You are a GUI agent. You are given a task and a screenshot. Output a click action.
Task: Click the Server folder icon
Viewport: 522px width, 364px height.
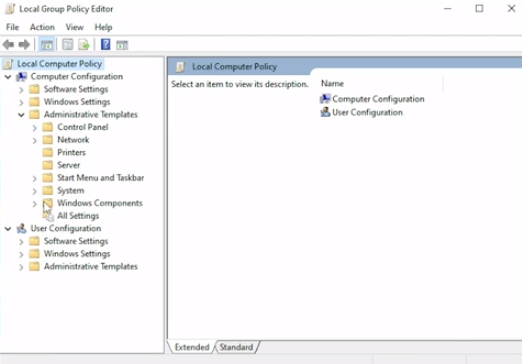48,165
